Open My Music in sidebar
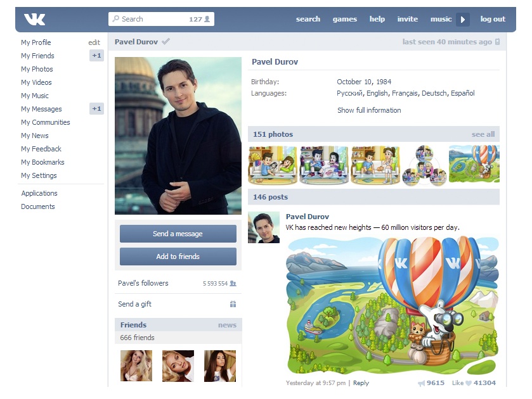Image resolution: width=532 pixels, height=399 pixels. pyautogui.click(x=35, y=96)
